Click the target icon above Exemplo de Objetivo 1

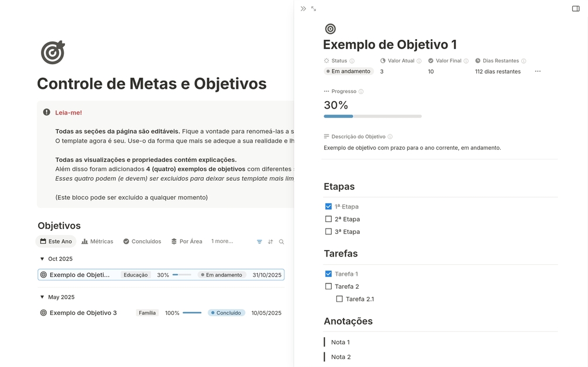point(330,29)
